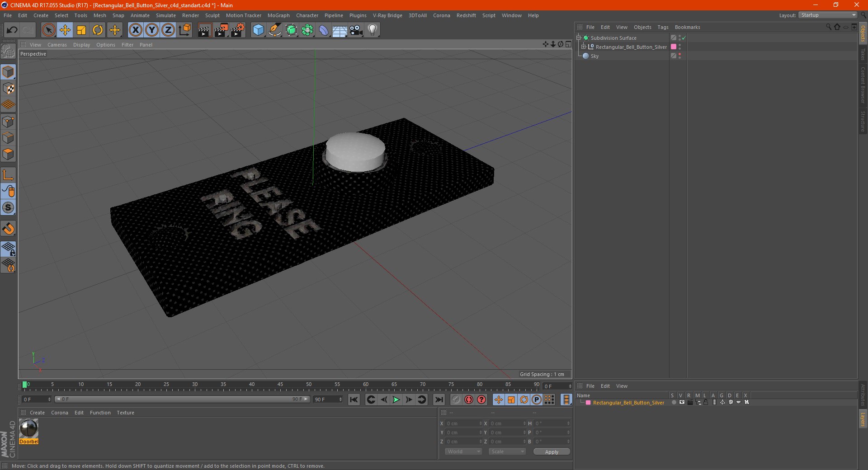Click the Apply button
This screenshot has height=470, width=868.
click(552, 452)
